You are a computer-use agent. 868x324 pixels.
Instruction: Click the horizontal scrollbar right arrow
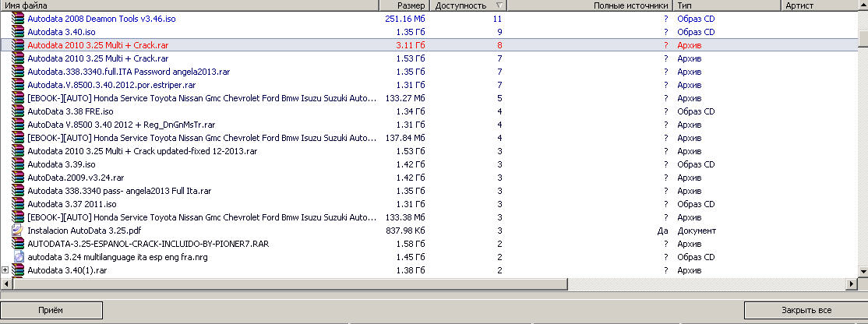click(852, 283)
